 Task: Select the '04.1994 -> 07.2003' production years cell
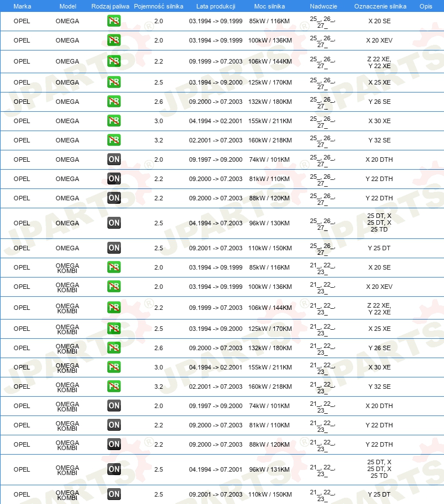[x=215, y=223]
